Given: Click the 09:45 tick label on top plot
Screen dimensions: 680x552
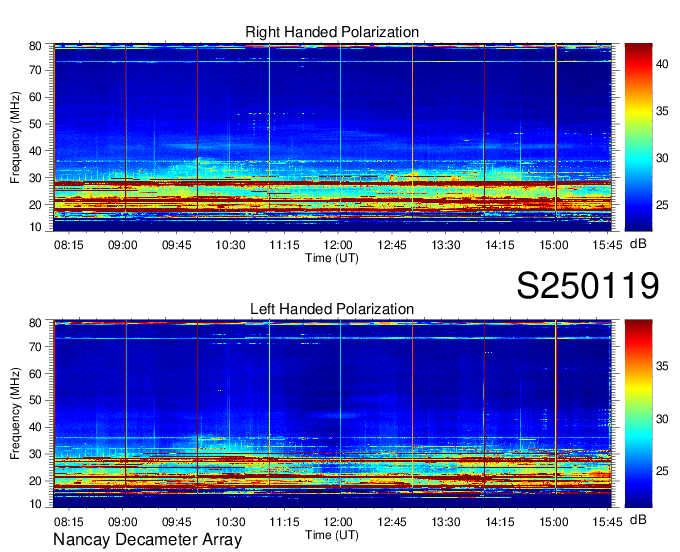Looking at the screenshot, I should pyautogui.click(x=177, y=245).
